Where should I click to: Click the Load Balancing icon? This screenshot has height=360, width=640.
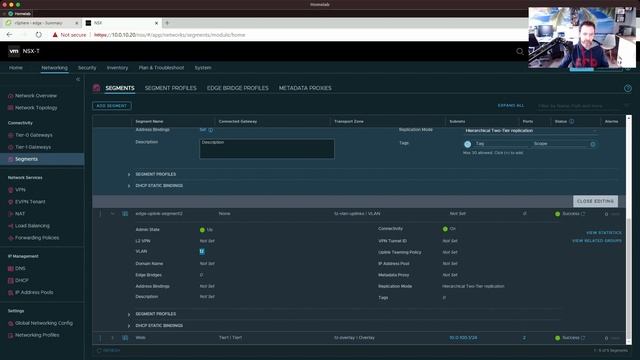[11, 226]
